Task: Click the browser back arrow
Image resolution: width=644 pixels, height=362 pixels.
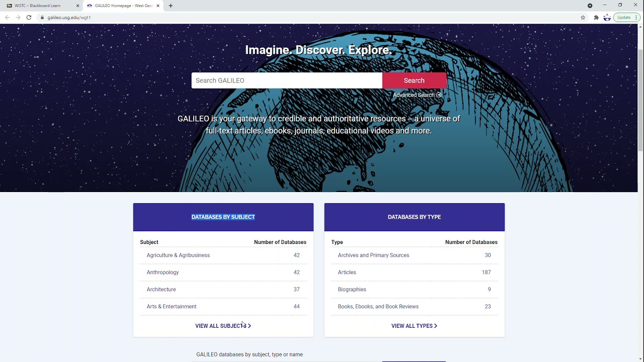Action: [x=7, y=17]
